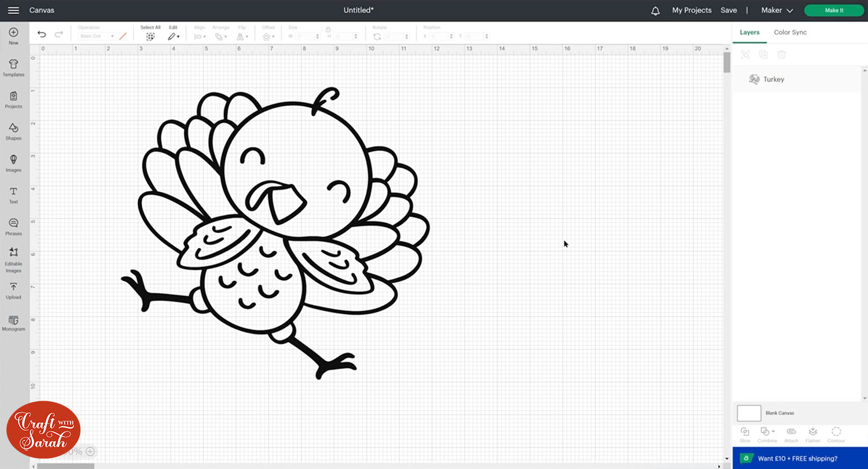Screen dimensions: 868x469
Task: Click the Select All icon
Action: click(x=150, y=36)
